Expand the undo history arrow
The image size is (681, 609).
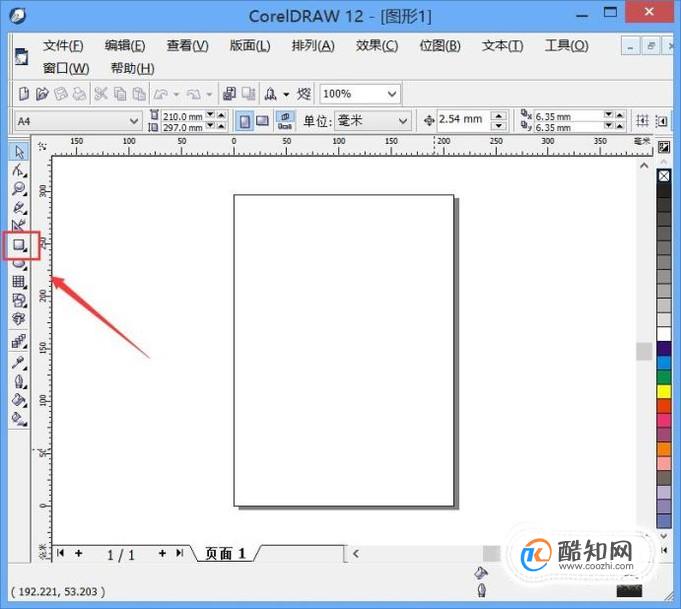tap(176, 94)
